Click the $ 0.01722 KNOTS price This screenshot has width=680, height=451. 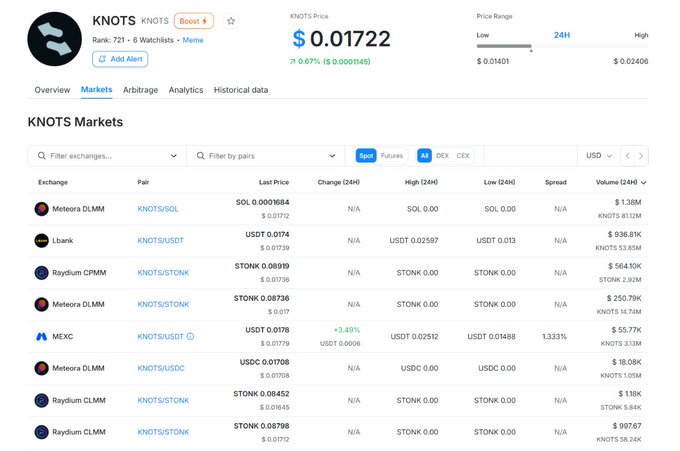pos(342,39)
